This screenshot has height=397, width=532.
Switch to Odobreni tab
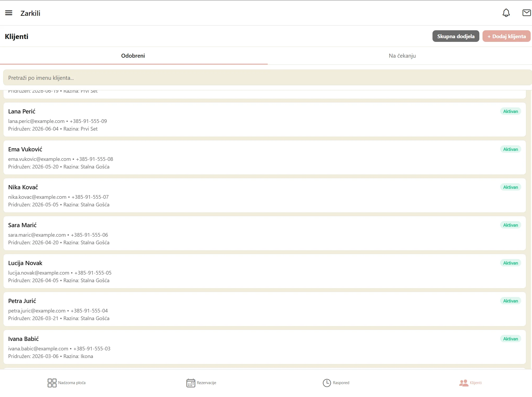pyautogui.click(x=133, y=56)
